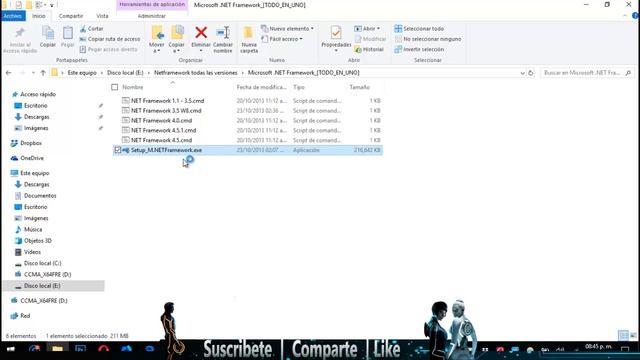Toggle the select-all checkbox next to Nombre
Image resolution: width=640 pixels, height=360 pixels.
[x=115, y=87]
